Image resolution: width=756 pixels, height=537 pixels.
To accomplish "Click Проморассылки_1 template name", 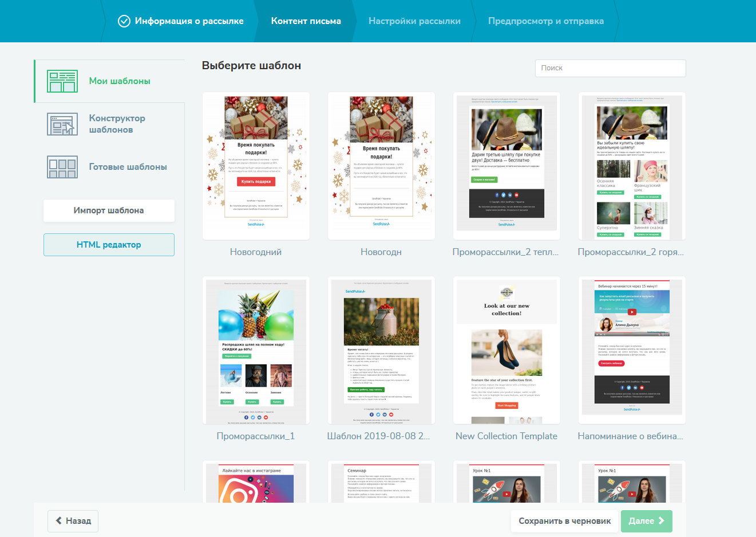I will click(256, 436).
